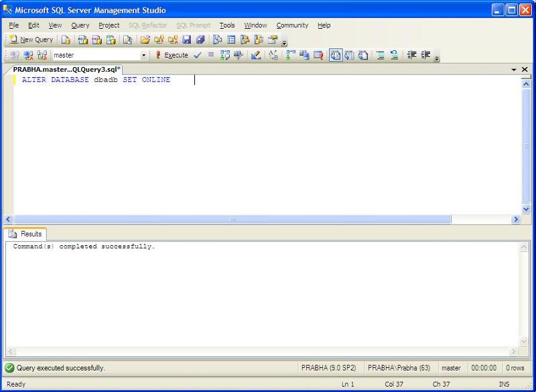This screenshot has height=392, width=536.
Task: Click the ALTER DATABASE dbadb query line
Action: coord(96,80)
